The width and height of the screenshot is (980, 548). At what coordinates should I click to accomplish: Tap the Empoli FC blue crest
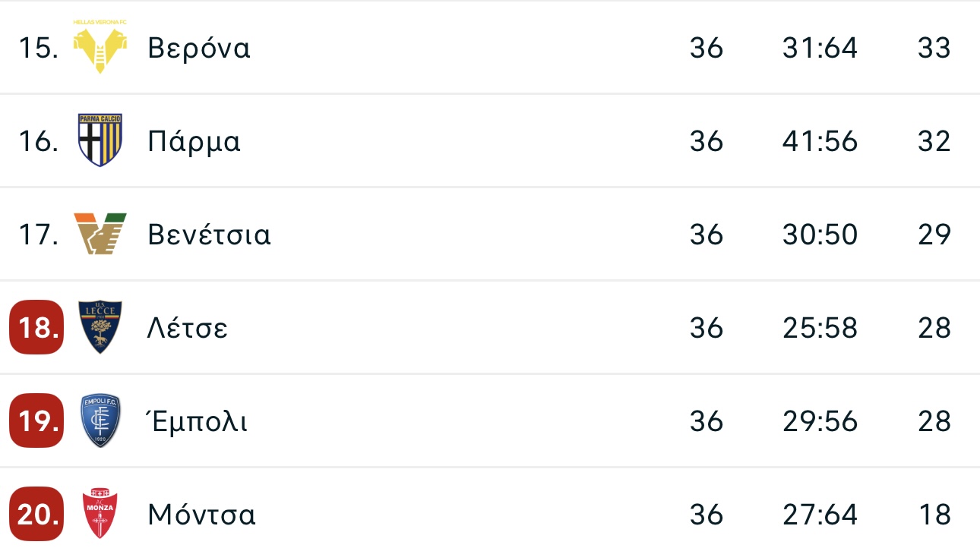point(100,420)
